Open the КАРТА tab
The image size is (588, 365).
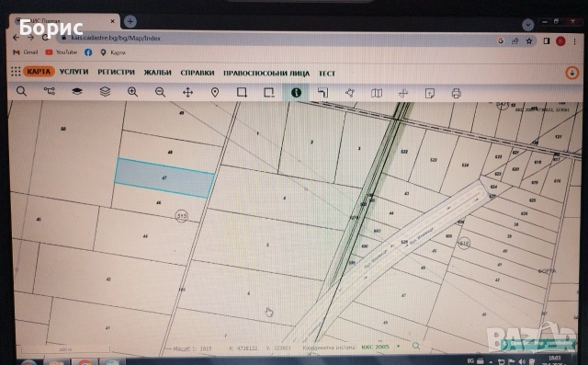(x=39, y=72)
